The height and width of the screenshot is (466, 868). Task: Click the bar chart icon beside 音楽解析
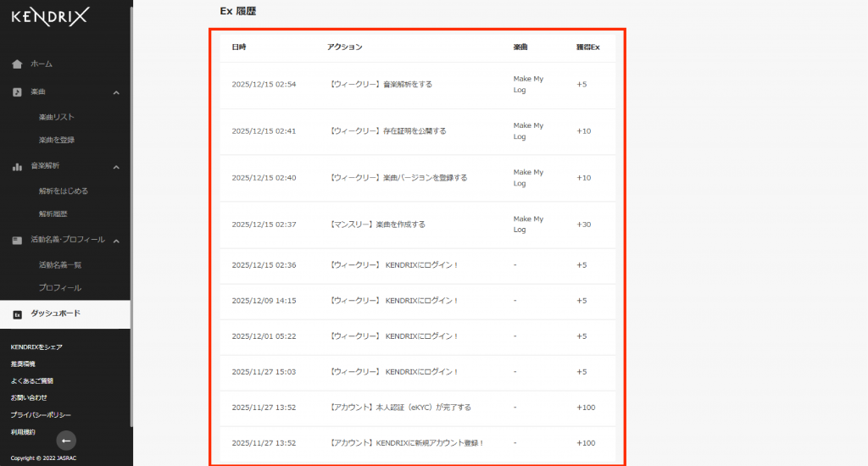[x=17, y=166]
